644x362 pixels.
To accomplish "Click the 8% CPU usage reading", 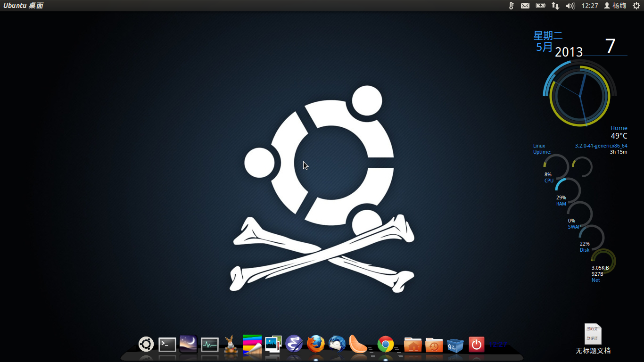I will [x=548, y=175].
